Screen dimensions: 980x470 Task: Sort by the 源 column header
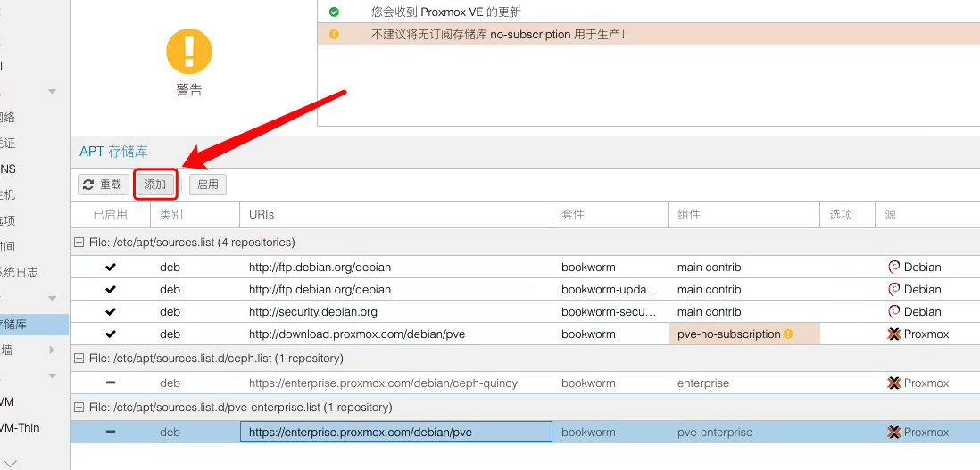927,215
